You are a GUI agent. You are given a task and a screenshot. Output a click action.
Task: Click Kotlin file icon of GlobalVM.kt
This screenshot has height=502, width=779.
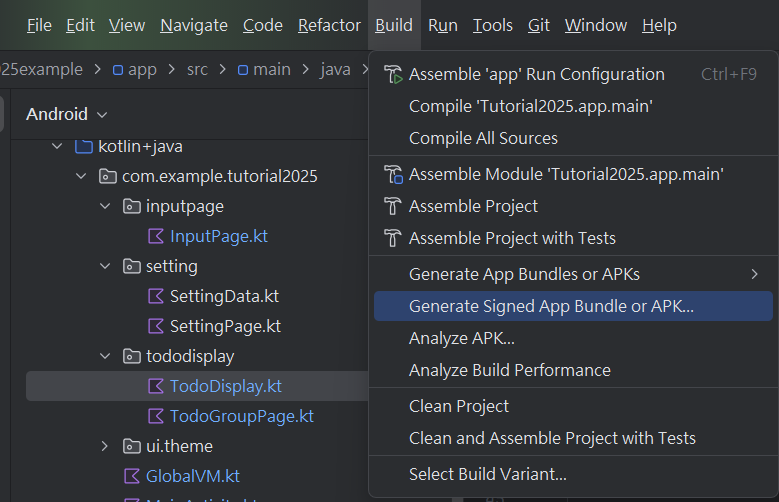pos(131,476)
